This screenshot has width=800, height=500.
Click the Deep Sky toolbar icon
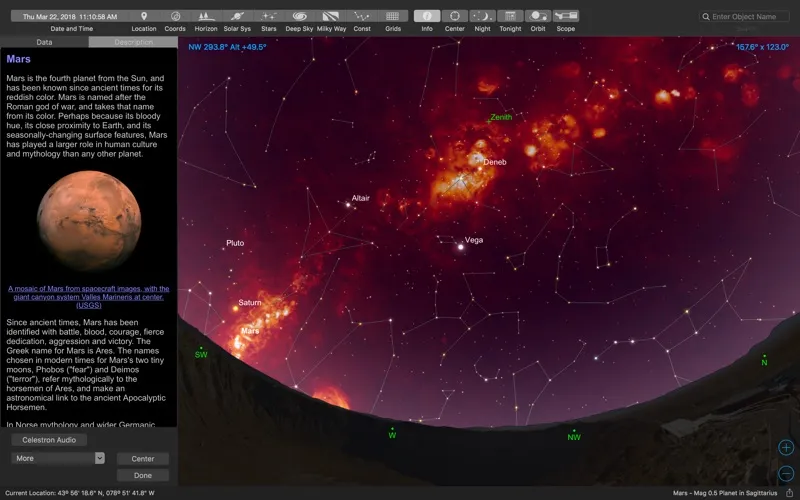tap(299, 16)
